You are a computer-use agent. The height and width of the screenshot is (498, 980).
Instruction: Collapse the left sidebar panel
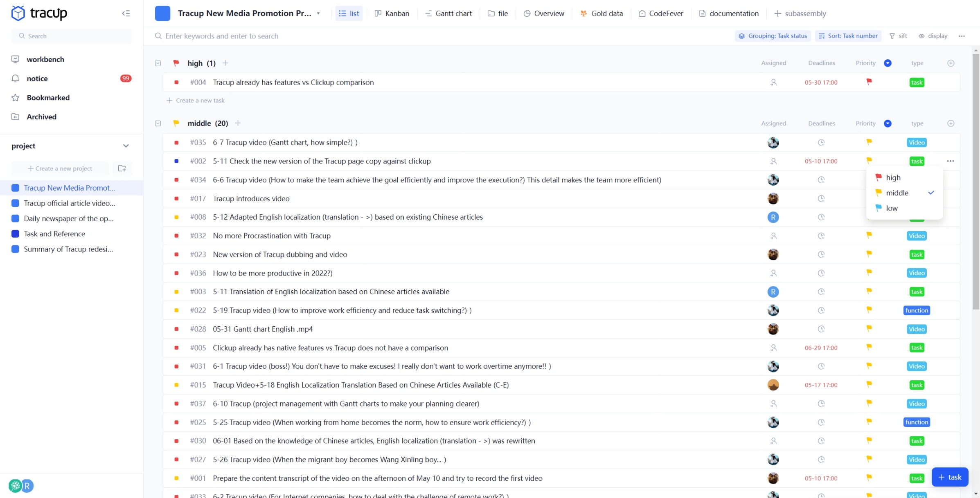(x=126, y=13)
